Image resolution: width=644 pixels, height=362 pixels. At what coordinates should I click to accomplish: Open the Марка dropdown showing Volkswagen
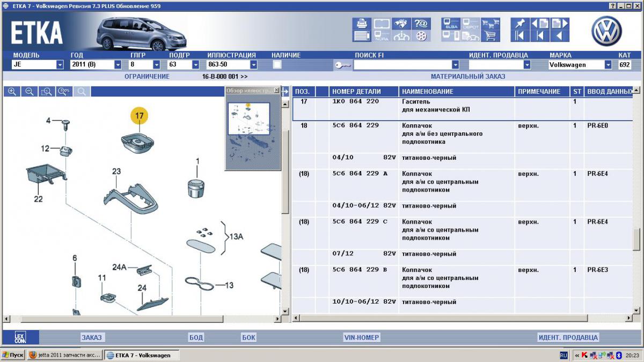pyautogui.click(x=608, y=65)
